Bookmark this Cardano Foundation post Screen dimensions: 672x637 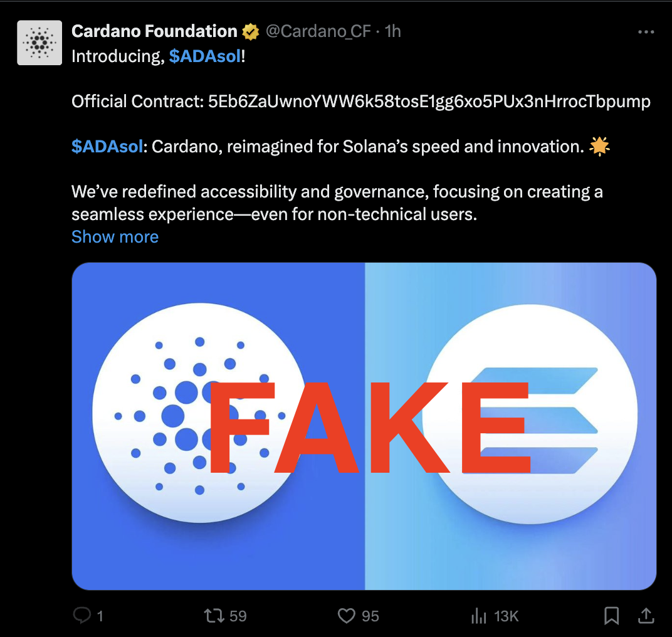[x=611, y=616]
